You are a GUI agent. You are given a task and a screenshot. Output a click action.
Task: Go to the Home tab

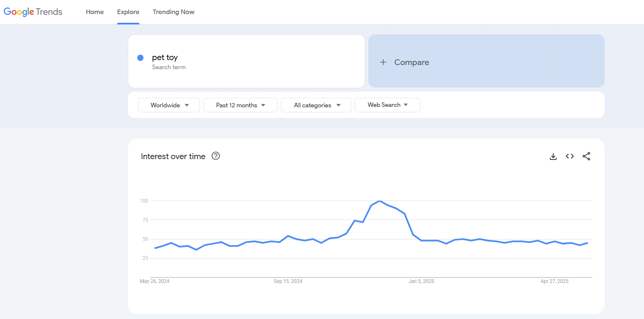(95, 12)
